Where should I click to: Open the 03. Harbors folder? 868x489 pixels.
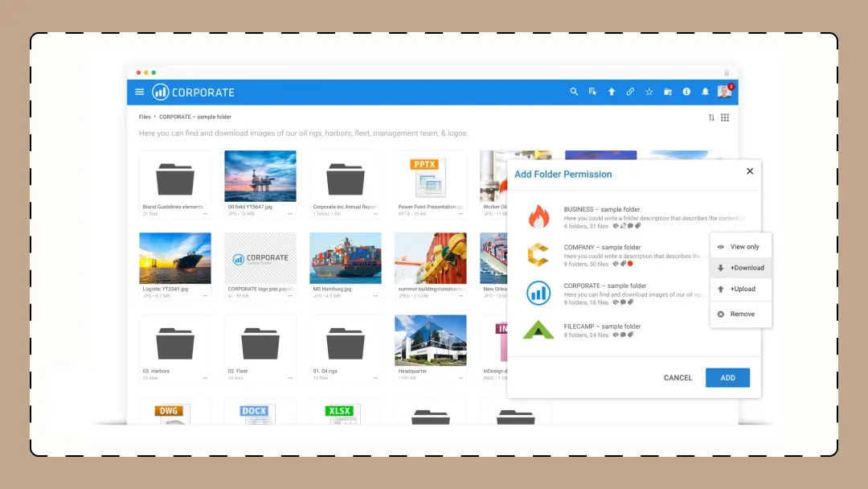pos(175,343)
